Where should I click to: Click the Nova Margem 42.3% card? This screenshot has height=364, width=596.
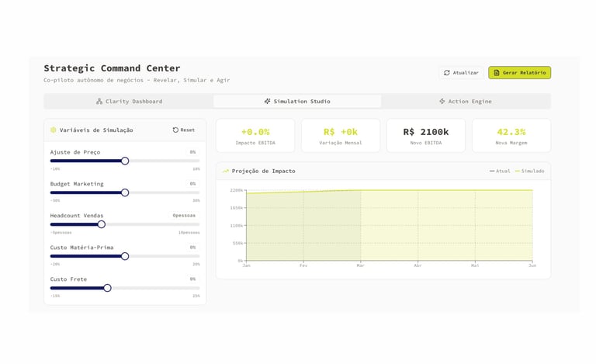[511, 136]
